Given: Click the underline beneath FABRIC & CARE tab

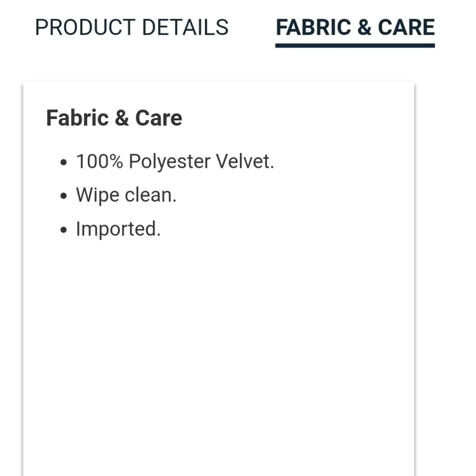Looking at the screenshot, I should [x=355, y=46].
